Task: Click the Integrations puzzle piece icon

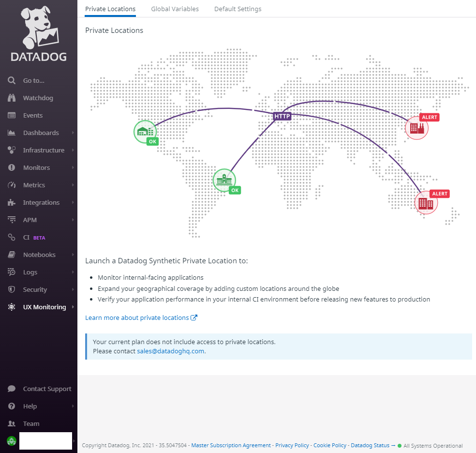Action: (12, 202)
